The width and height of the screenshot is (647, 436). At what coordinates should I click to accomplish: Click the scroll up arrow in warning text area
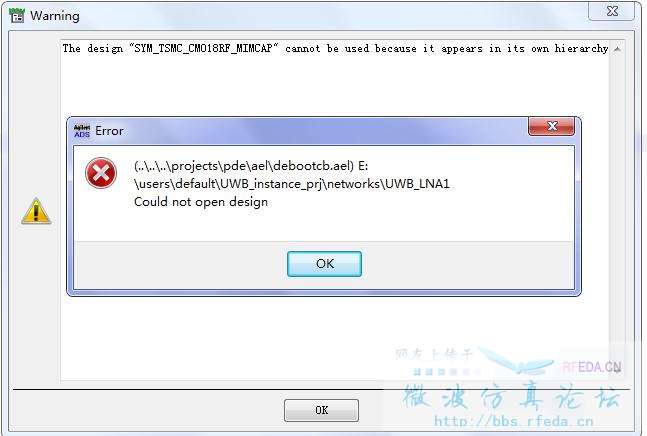pyautogui.click(x=617, y=49)
